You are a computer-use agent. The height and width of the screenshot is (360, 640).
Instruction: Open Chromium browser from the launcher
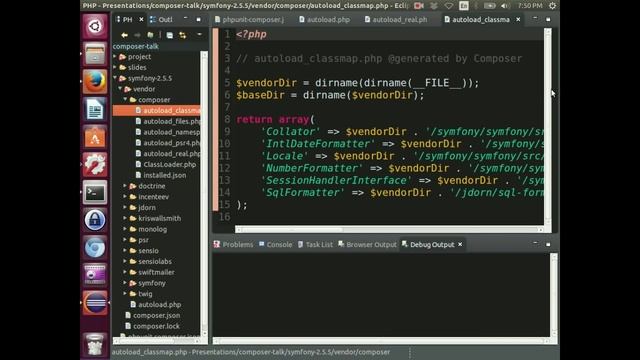tap(95, 248)
